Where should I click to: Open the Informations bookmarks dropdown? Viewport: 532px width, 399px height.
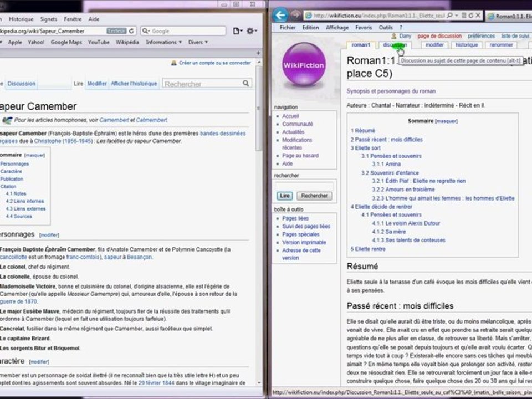[x=163, y=42]
